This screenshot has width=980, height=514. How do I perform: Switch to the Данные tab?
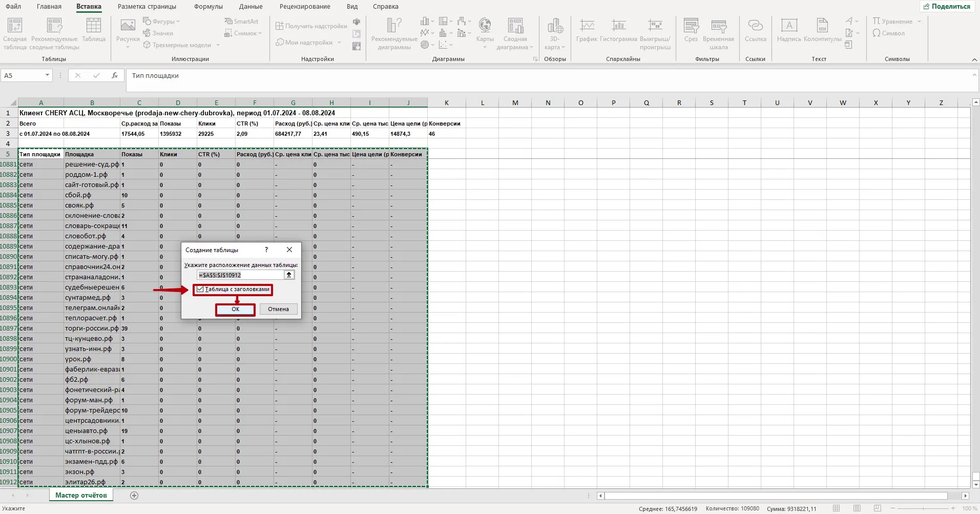[251, 7]
